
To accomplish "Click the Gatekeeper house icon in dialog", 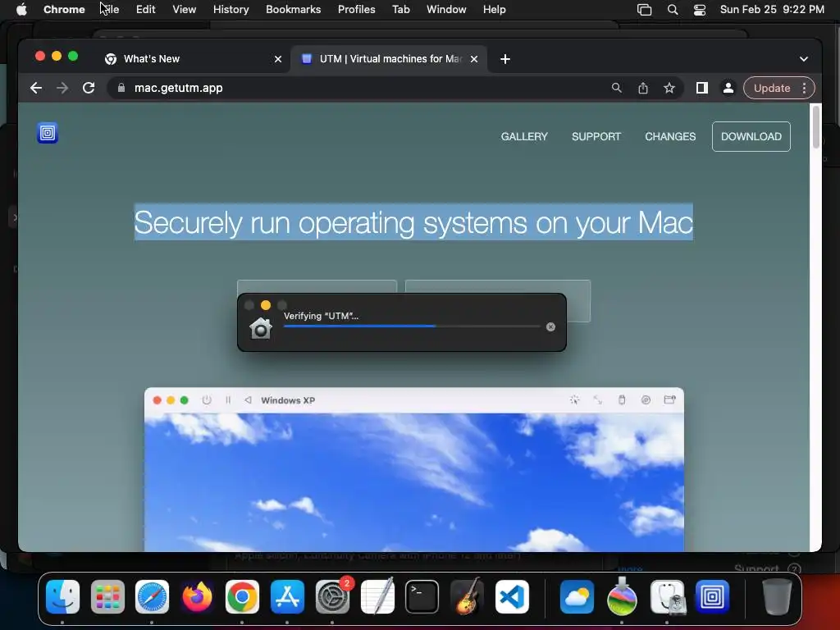I will tap(261, 328).
